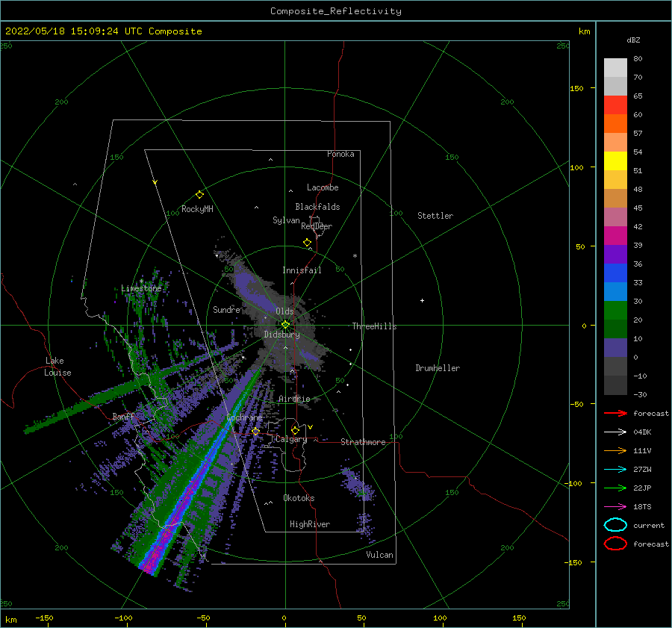Screen dimensions: 672x628
Task: Click the white asterisk marker above ThreeHills
Action: [x=355, y=256]
